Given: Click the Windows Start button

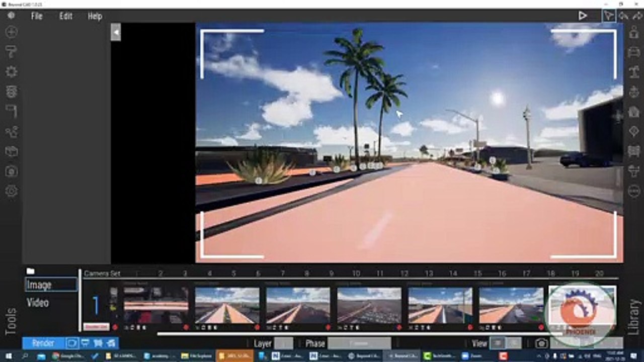Looking at the screenshot, I should (x=10, y=356).
